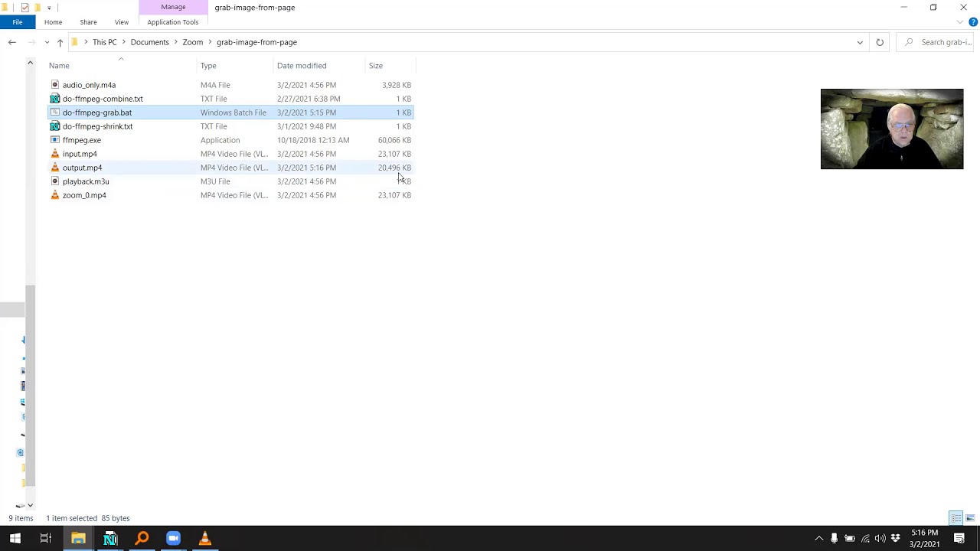
Task: Open File Explorer from the taskbar
Action: [78, 538]
